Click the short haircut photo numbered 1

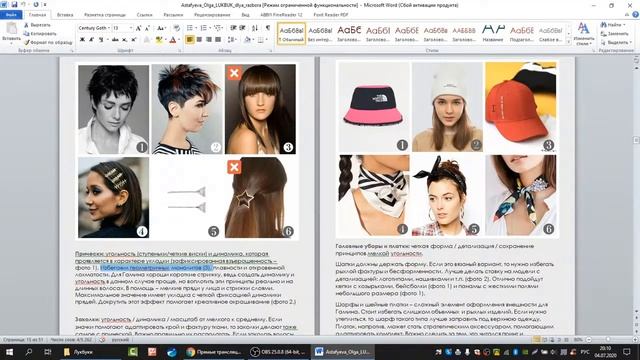(x=113, y=109)
